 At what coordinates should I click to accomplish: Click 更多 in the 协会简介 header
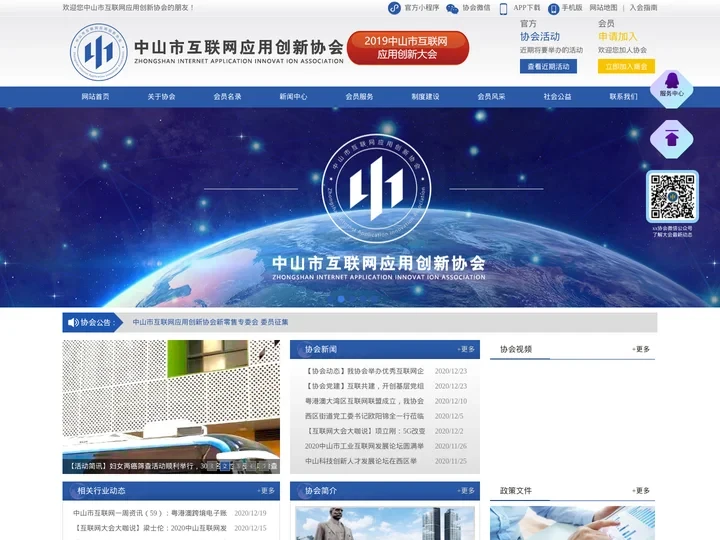(x=466, y=491)
